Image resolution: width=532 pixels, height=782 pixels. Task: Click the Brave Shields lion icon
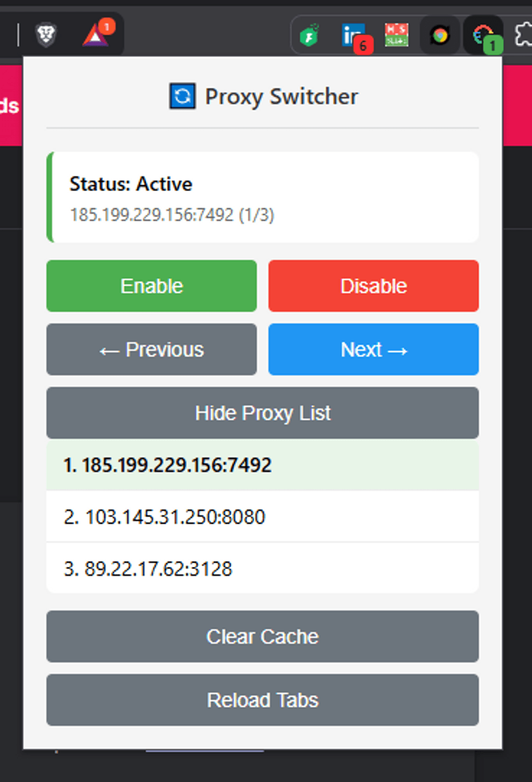click(x=46, y=36)
